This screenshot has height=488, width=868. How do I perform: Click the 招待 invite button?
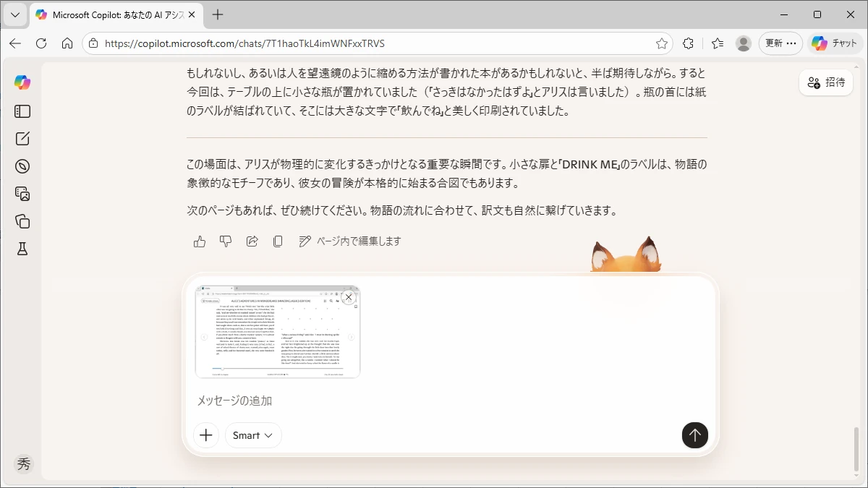pos(826,82)
